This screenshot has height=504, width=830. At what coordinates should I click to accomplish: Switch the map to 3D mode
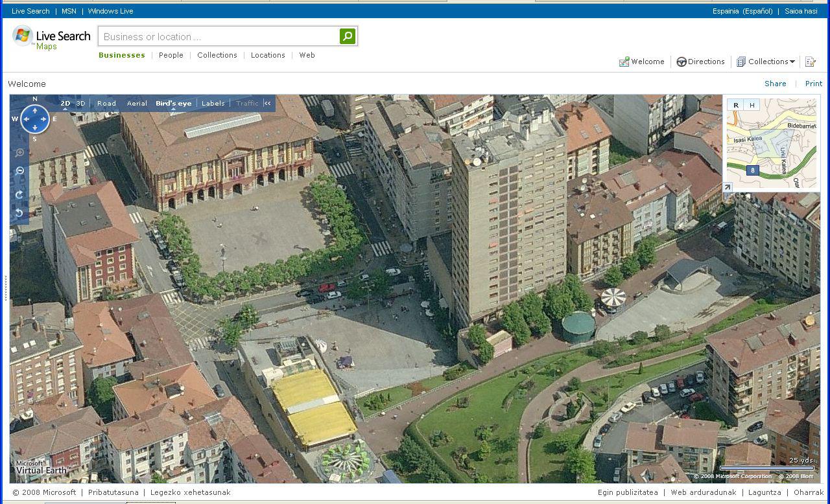pyautogui.click(x=80, y=103)
